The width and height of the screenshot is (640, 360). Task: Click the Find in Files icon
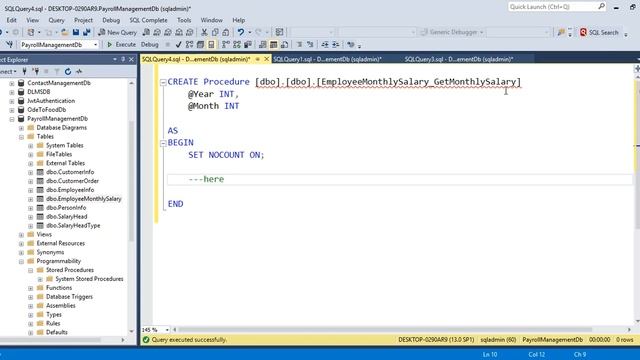click(561, 32)
